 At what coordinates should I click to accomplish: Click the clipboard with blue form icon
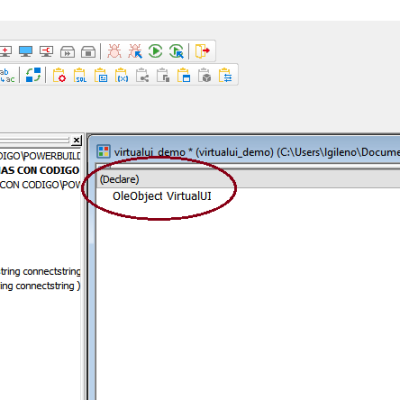101,75
